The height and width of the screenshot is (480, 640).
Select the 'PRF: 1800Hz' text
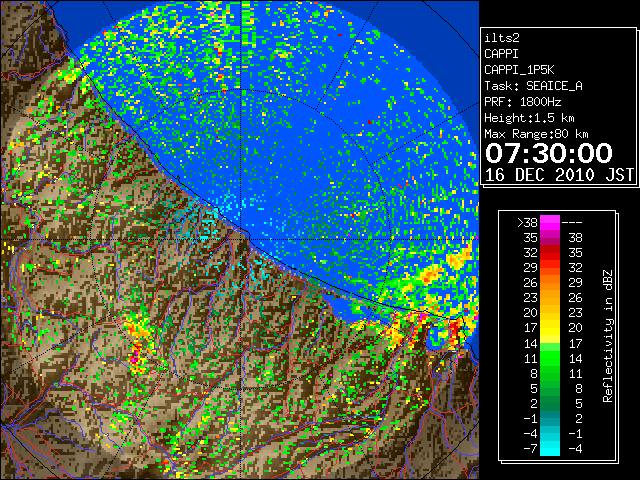(x=523, y=102)
